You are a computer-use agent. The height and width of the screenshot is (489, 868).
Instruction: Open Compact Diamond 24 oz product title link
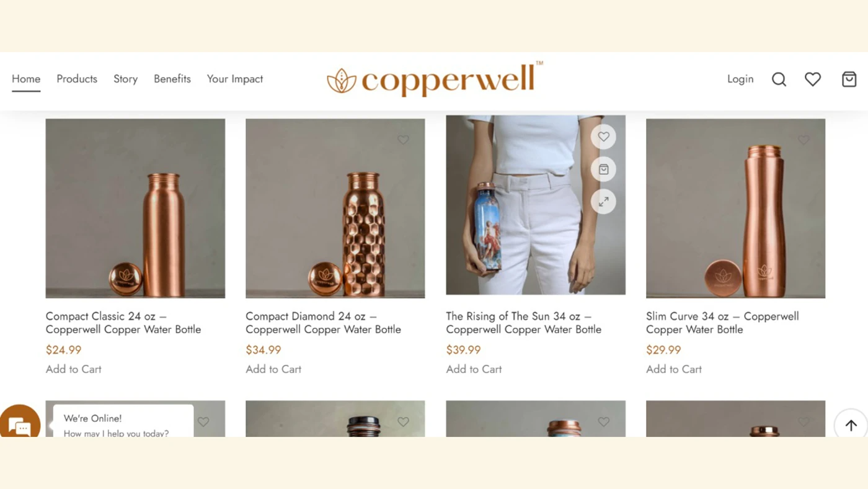click(323, 323)
